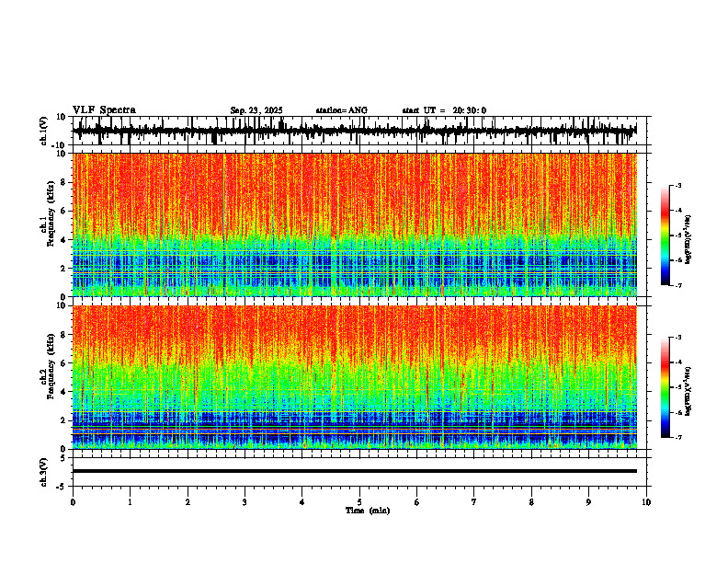Click the time axis tick label '3'

point(245,502)
